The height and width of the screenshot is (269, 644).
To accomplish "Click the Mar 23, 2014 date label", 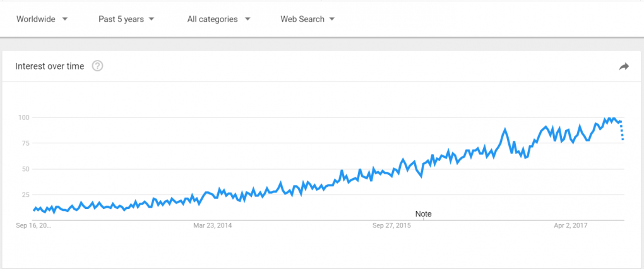I will coord(212,225).
